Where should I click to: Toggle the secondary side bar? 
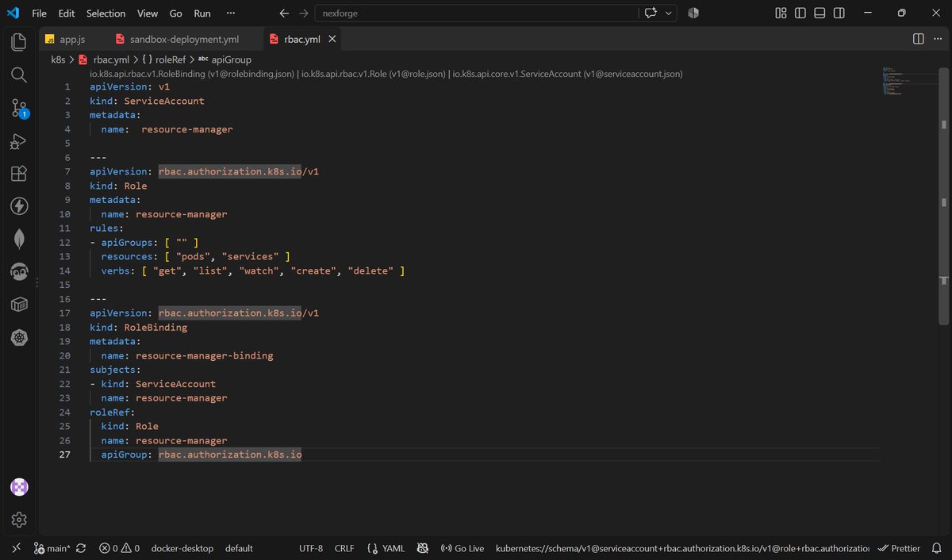click(x=839, y=13)
